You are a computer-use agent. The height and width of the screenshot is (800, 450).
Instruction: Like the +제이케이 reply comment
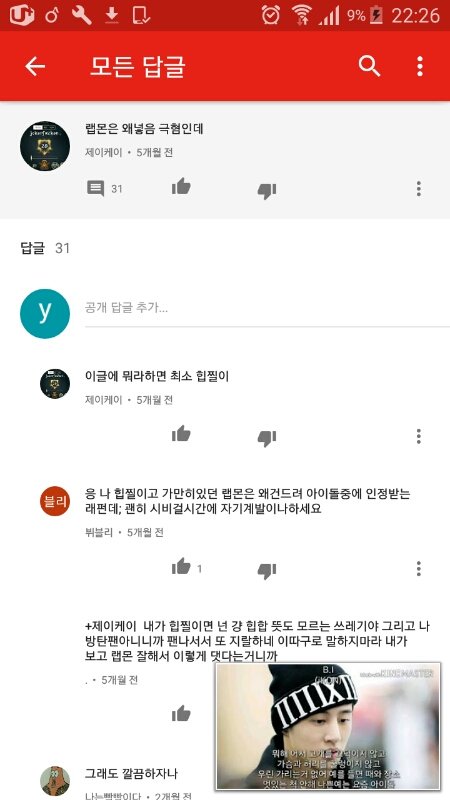click(181, 714)
